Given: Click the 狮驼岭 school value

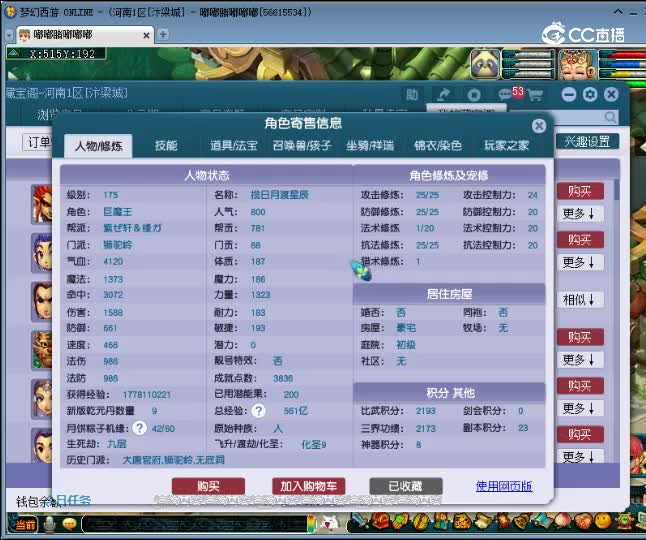Looking at the screenshot, I should tap(117, 245).
